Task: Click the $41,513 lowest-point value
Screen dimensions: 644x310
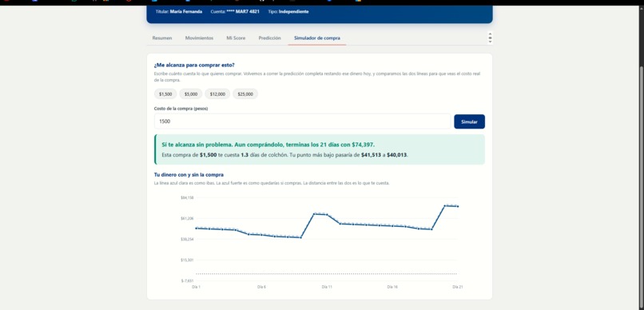Action: coord(371,155)
